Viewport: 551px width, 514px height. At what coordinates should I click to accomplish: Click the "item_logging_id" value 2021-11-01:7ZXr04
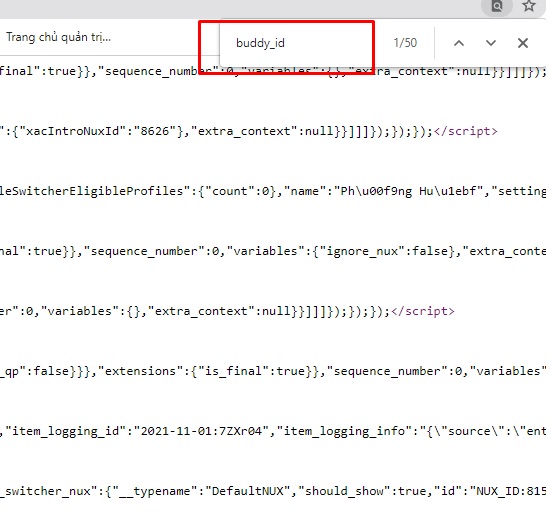(201, 431)
